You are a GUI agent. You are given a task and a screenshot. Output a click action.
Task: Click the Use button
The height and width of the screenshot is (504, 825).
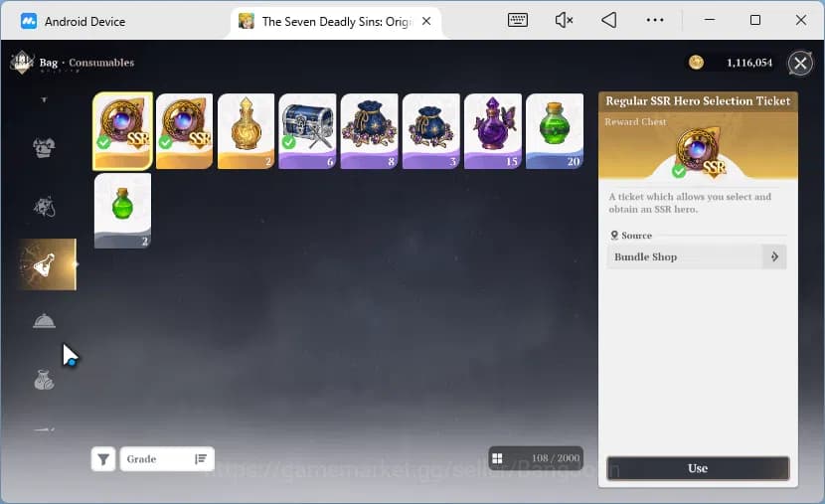pyautogui.click(x=698, y=468)
